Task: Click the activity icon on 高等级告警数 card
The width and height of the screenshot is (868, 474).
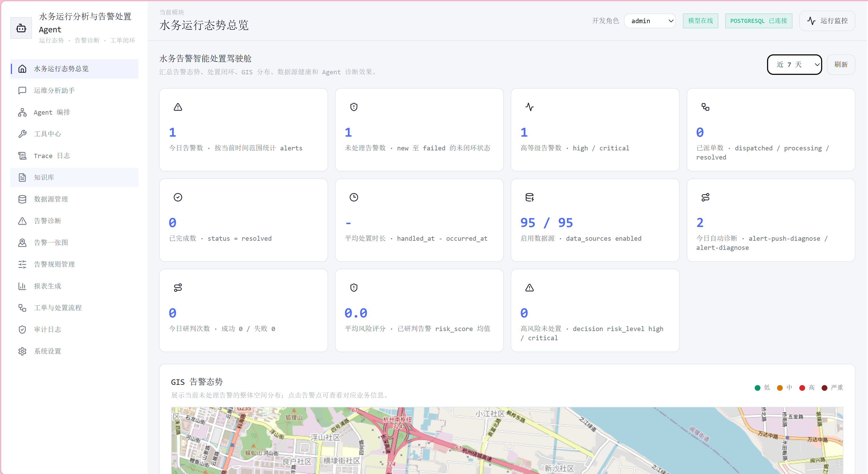Action: click(529, 107)
